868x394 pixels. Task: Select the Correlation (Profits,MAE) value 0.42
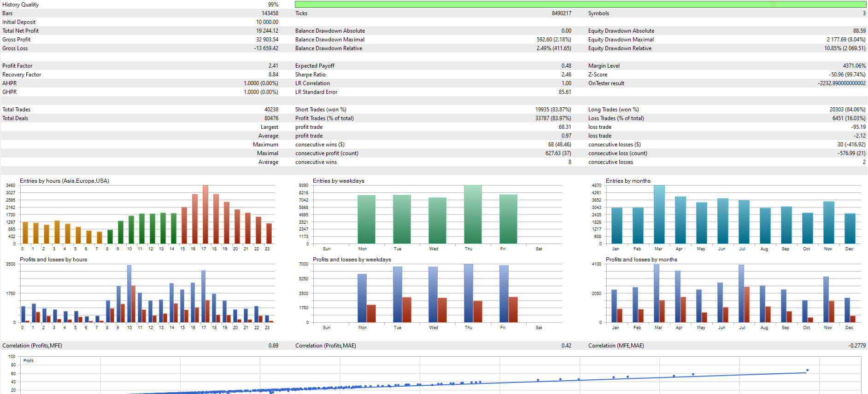566,346
